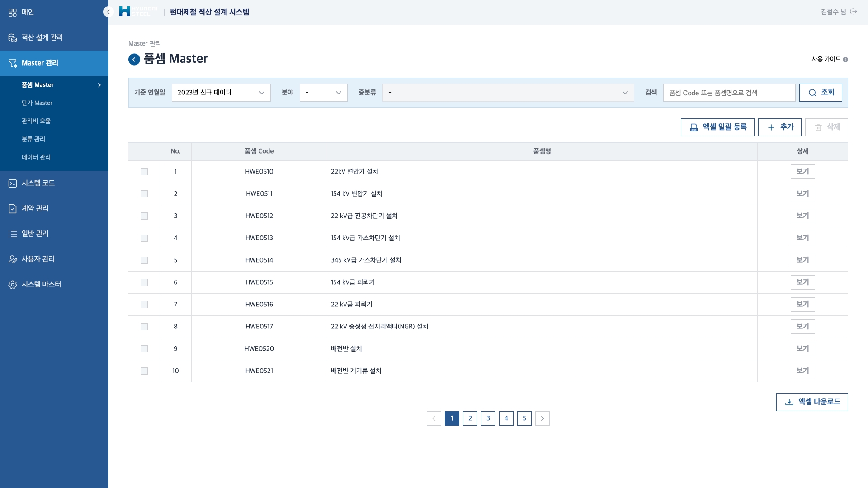This screenshot has width=868, height=488.
Task: Open the 사용 가이드 info icon
Action: click(845, 60)
